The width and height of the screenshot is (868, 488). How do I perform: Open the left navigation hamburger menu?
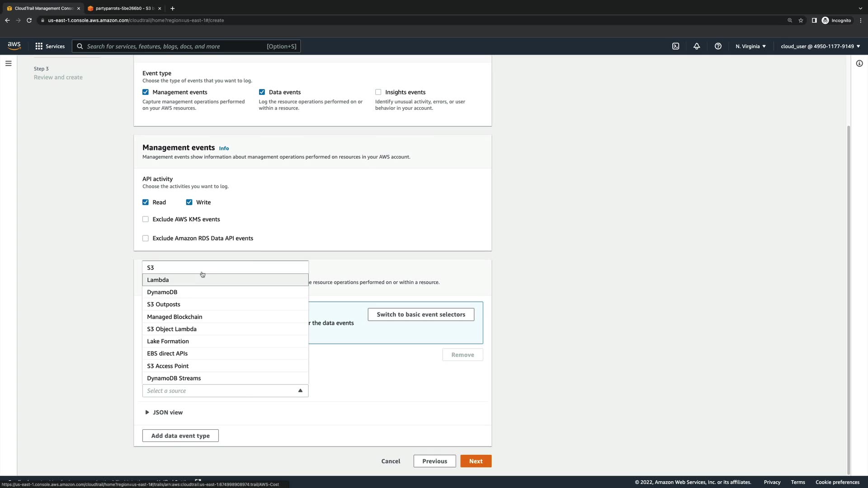tap(8, 63)
